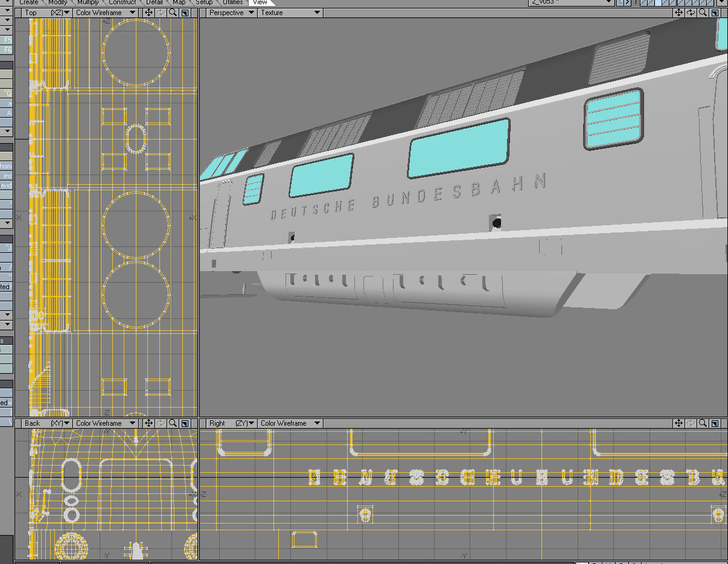This screenshot has height=564, width=728.
Task: Click the pan icon in Top viewport
Action: 148,13
